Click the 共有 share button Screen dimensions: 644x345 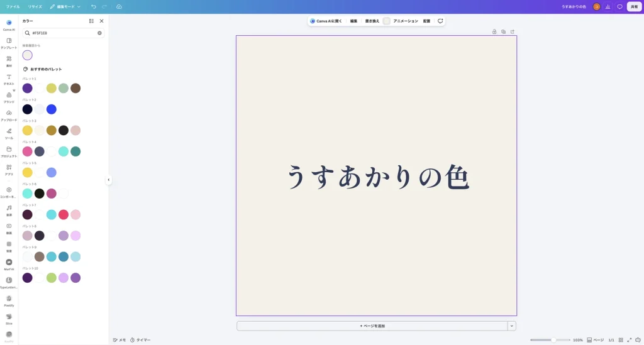click(x=634, y=6)
